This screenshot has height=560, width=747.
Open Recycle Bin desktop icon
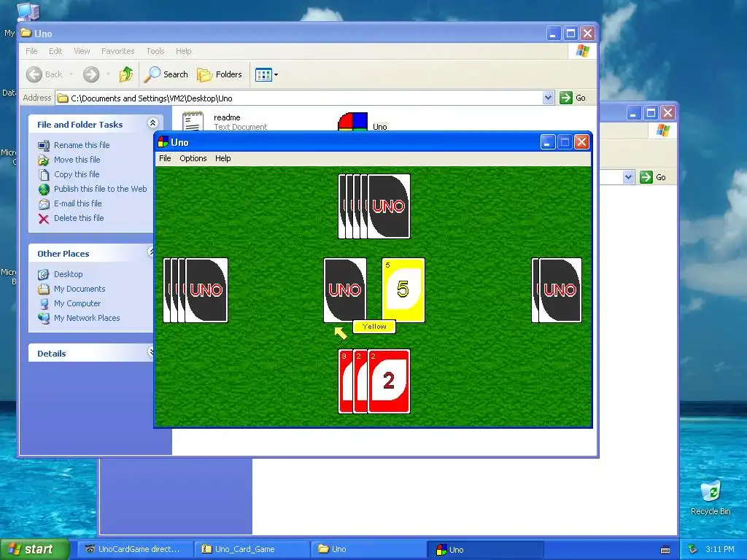711,498
